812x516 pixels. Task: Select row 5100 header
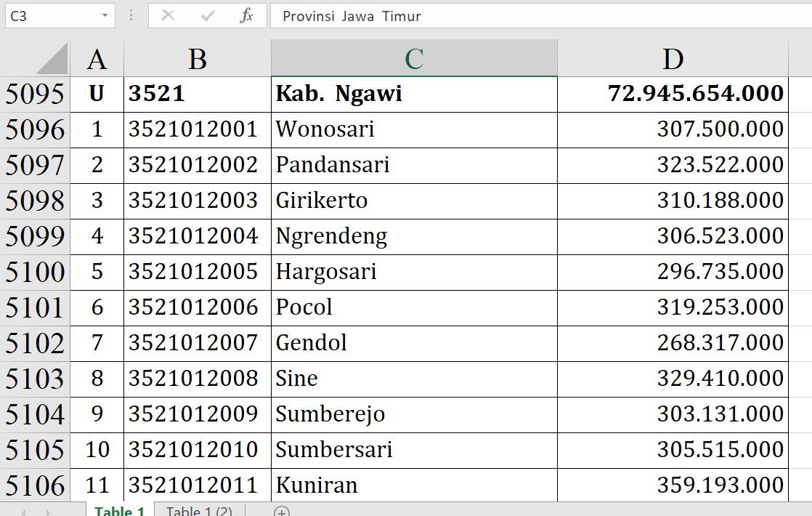[x=35, y=272]
